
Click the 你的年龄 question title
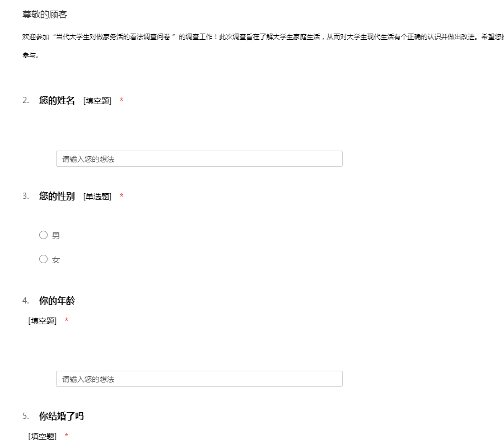tap(57, 301)
